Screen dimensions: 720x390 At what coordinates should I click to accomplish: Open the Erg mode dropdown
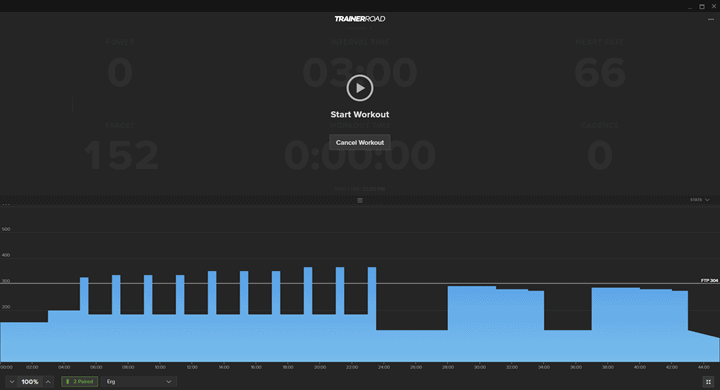click(x=139, y=381)
